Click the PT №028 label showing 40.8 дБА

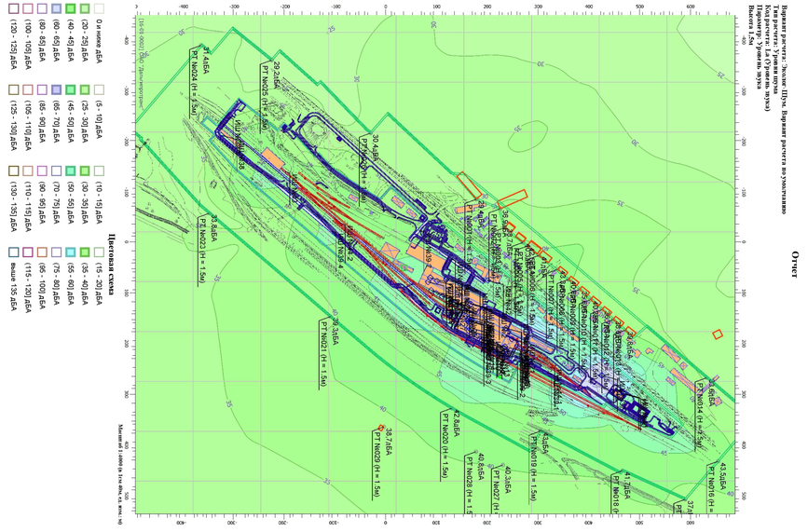469,485
